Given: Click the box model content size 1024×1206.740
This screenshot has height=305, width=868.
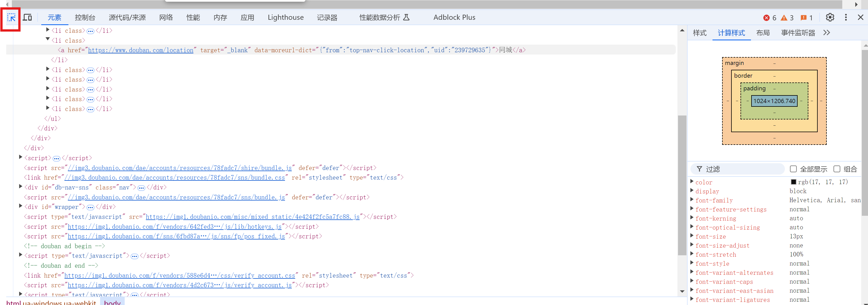Looking at the screenshot, I should pos(774,101).
